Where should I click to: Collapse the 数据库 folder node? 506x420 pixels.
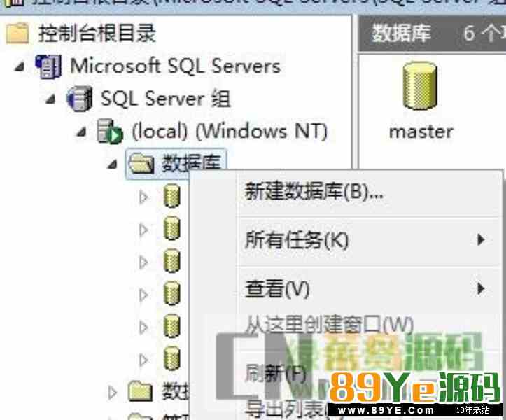click(x=112, y=164)
